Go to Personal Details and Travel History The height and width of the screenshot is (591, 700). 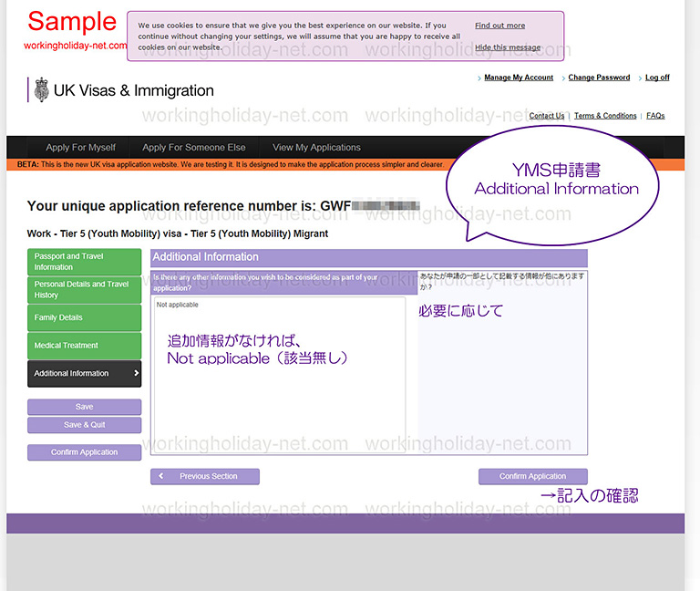(x=85, y=290)
